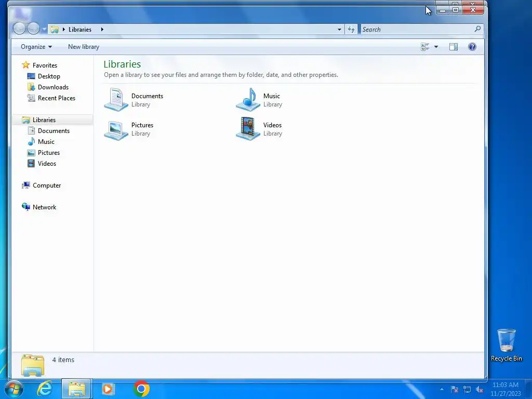532x399 pixels.
Task: Click the search magnifier icon
Action: tap(477, 29)
